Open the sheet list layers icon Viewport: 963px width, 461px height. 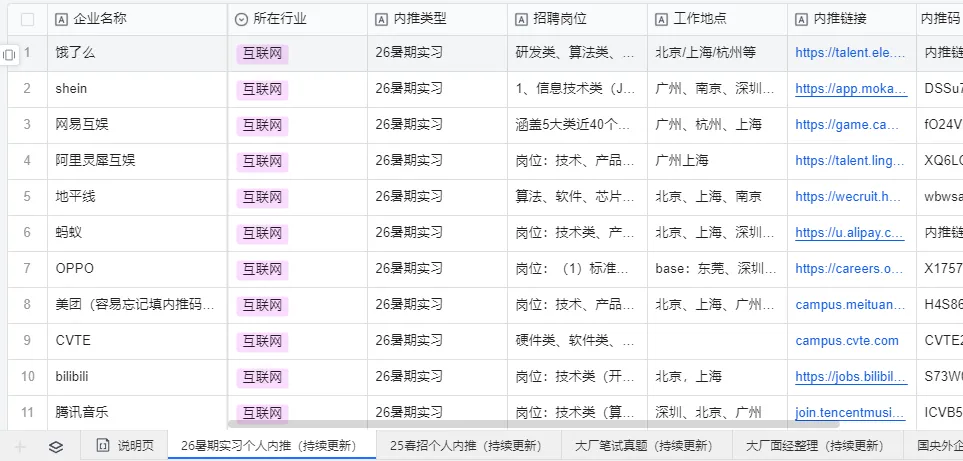[x=56, y=446]
